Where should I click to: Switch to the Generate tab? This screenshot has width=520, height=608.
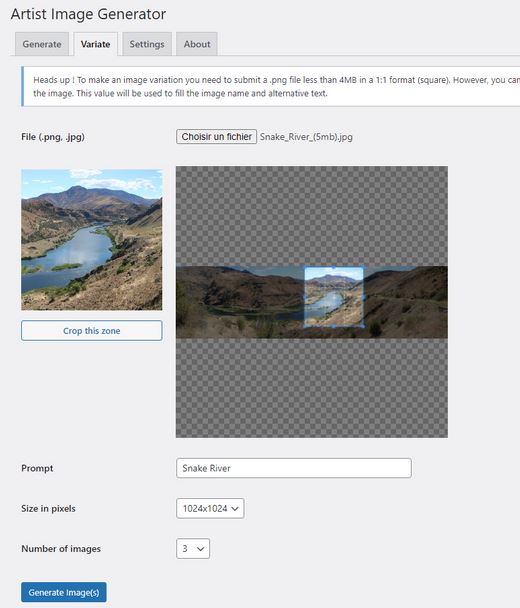coord(42,44)
